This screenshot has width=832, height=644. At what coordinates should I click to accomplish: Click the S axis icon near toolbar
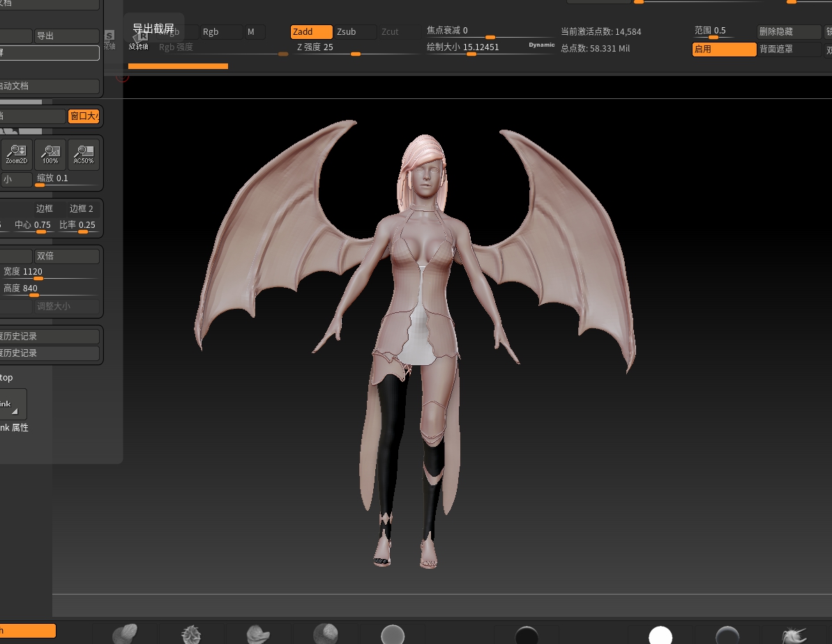click(109, 40)
